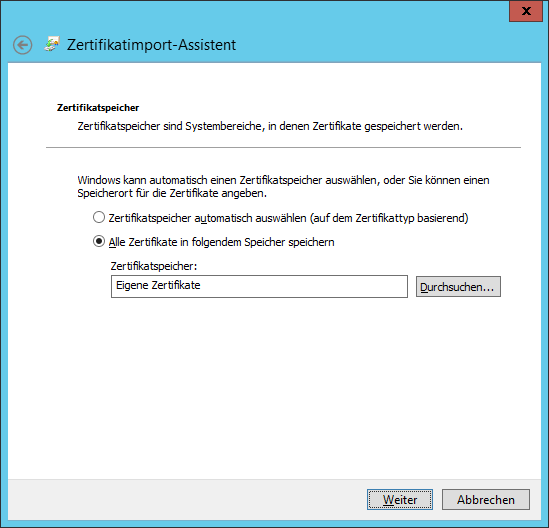This screenshot has height=528, width=549.
Task: Click the 'Eigene Zertifikate' text in the field
Action: coord(158,285)
